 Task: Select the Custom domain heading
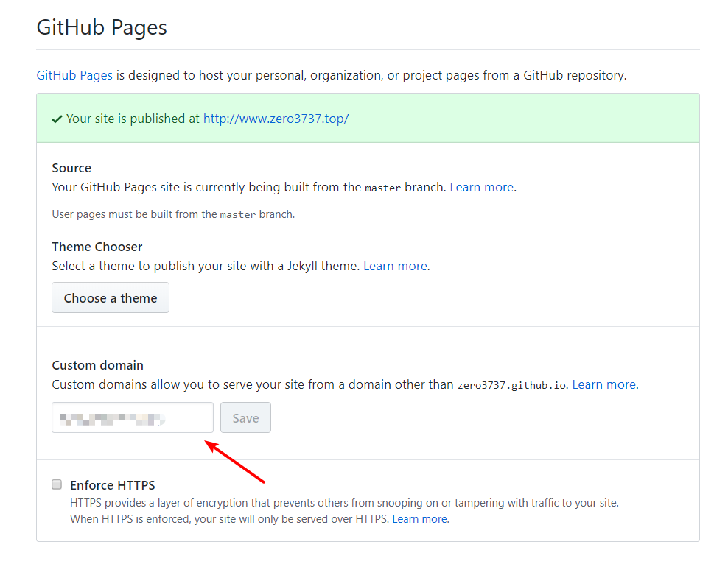[x=97, y=365]
